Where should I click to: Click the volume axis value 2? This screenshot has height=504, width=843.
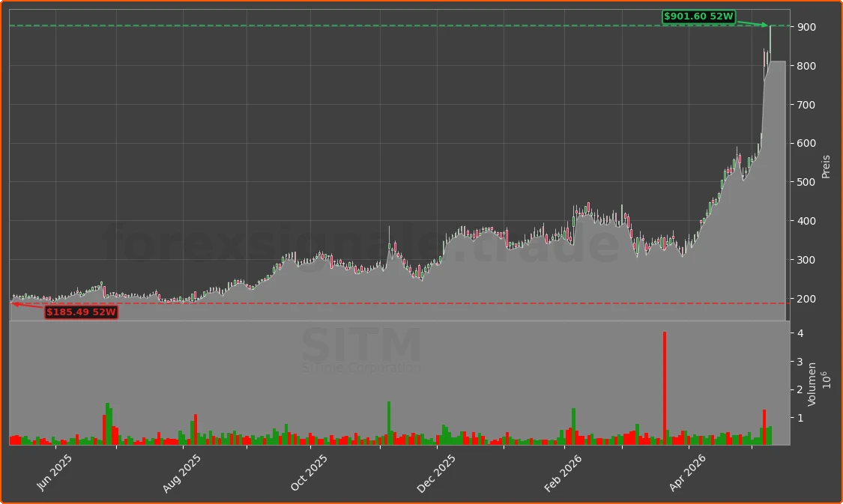(800, 389)
